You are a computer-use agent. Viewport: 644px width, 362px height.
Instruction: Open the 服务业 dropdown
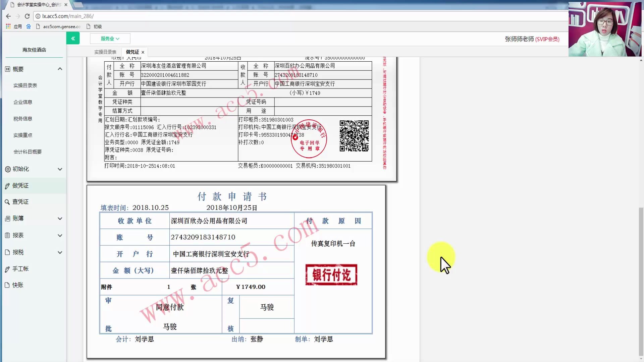110,38
